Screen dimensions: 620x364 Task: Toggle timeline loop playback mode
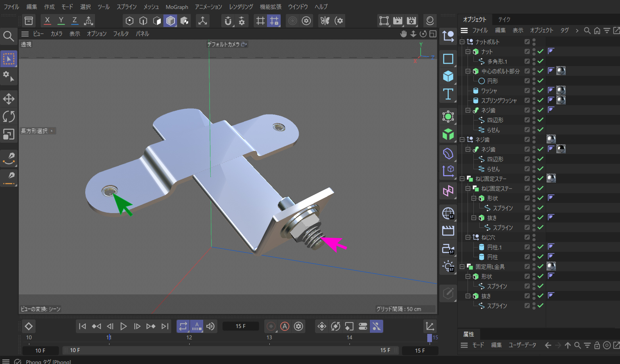183,326
